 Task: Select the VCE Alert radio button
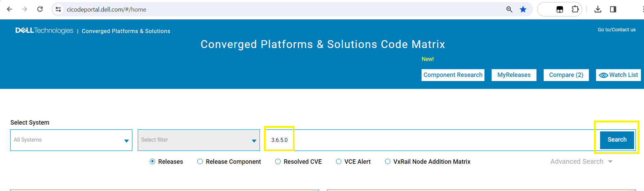pyautogui.click(x=339, y=162)
